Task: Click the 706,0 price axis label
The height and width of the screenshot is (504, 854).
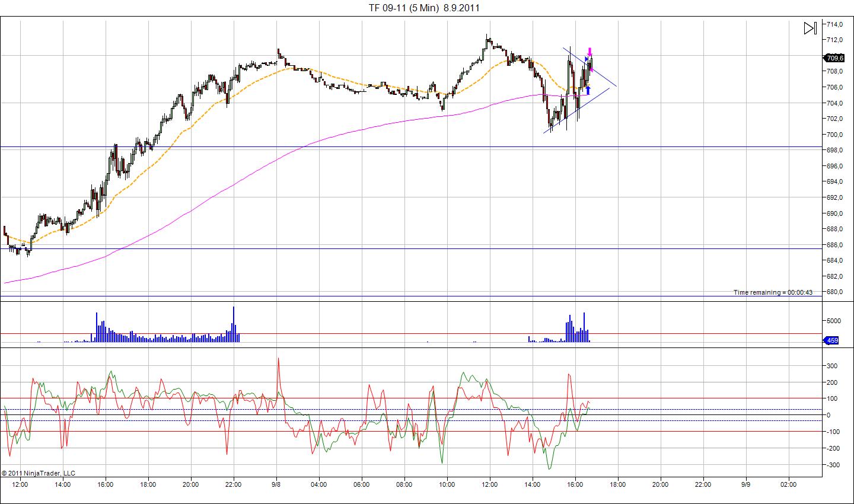Action: [834, 87]
